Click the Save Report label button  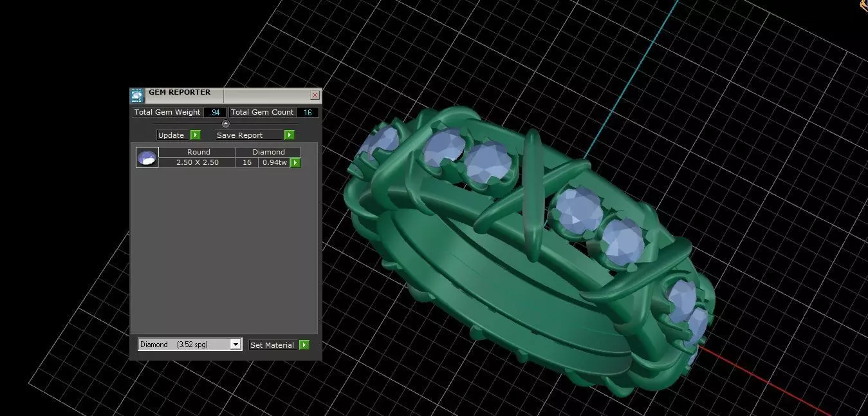250,135
